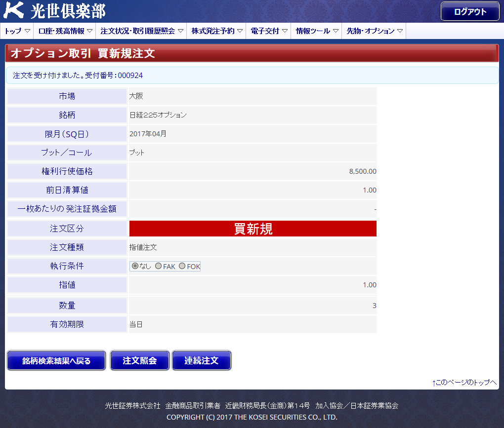The width and height of the screenshot is (504, 428).
Task: Log out with the ログアウト button
Action: (x=470, y=11)
